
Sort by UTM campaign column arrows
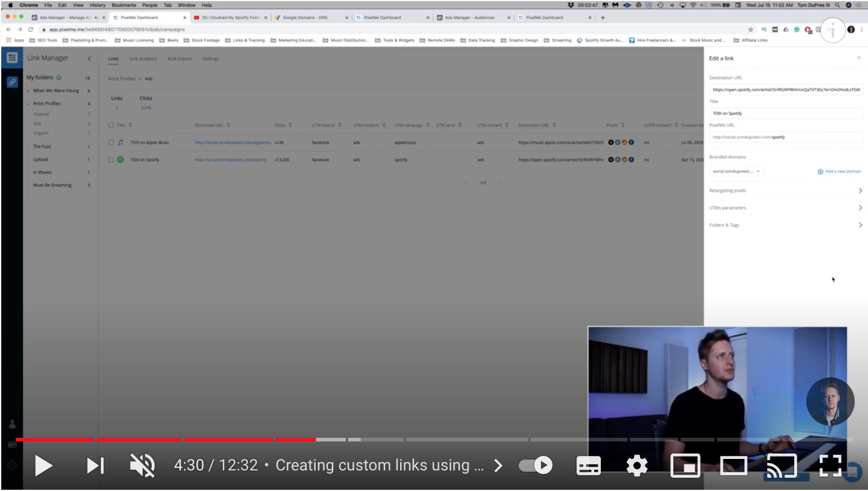click(x=428, y=125)
